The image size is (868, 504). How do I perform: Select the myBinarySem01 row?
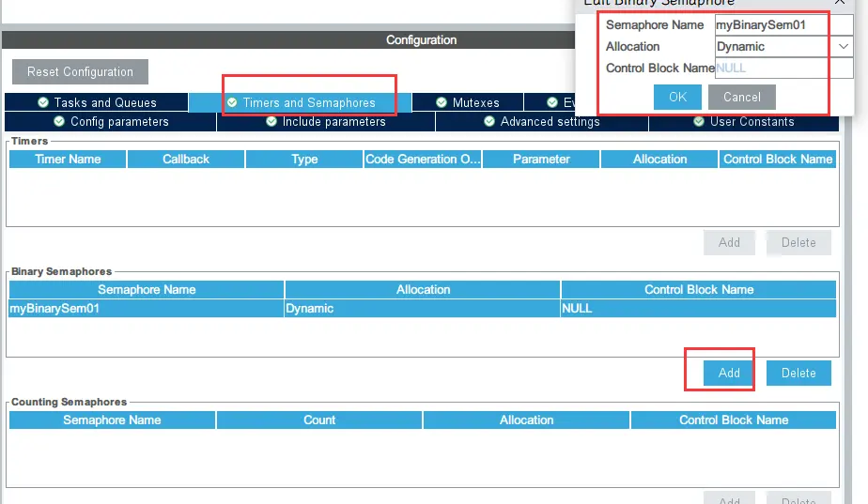click(147, 308)
